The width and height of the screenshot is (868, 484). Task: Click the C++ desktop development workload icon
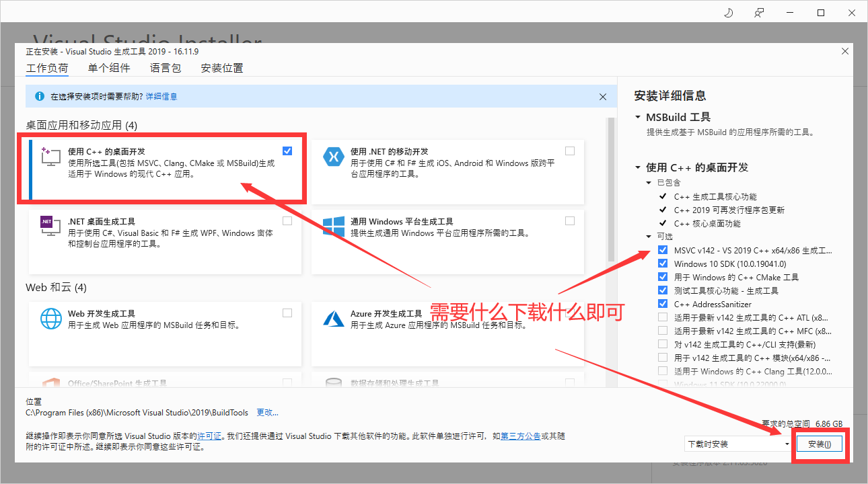(x=51, y=156)
